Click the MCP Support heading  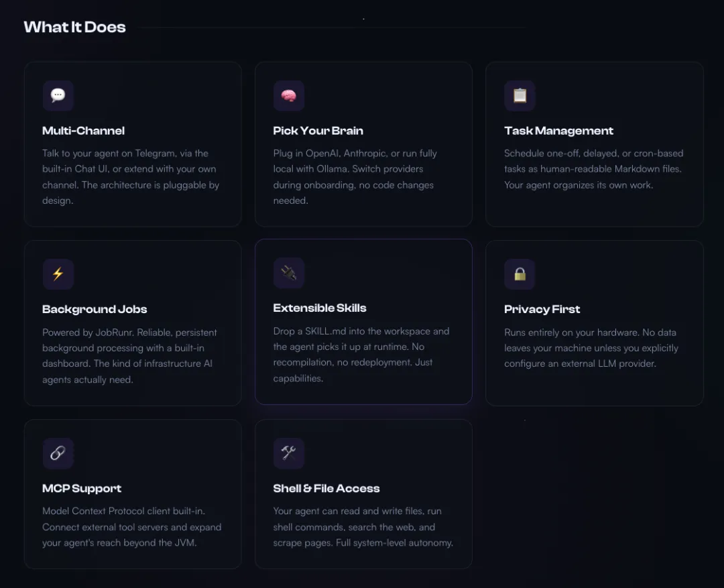pos(82,489)
